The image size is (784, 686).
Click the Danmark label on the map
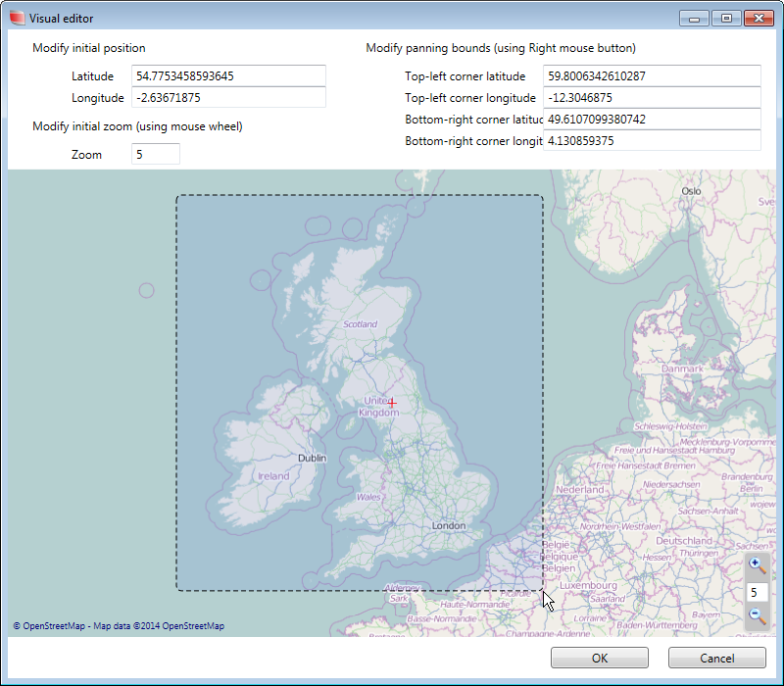tap(682, 368)
